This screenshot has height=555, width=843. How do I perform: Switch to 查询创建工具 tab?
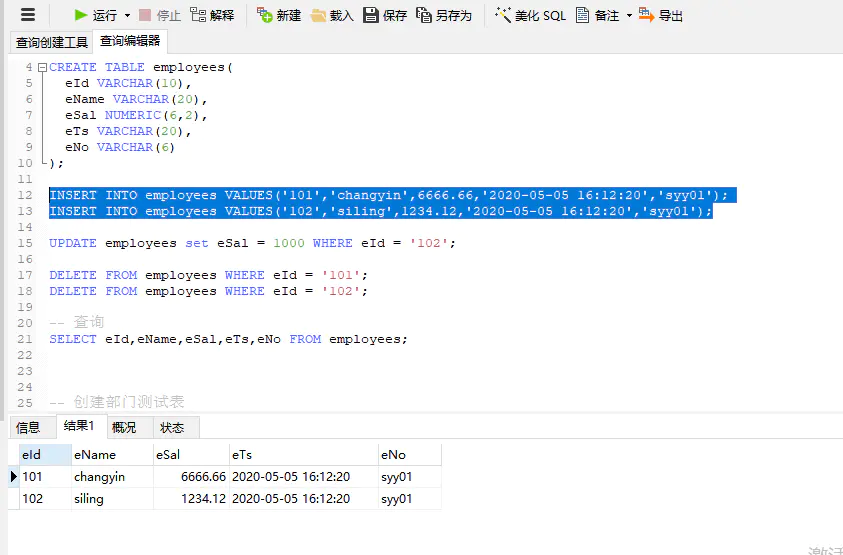tap(52, 42)
